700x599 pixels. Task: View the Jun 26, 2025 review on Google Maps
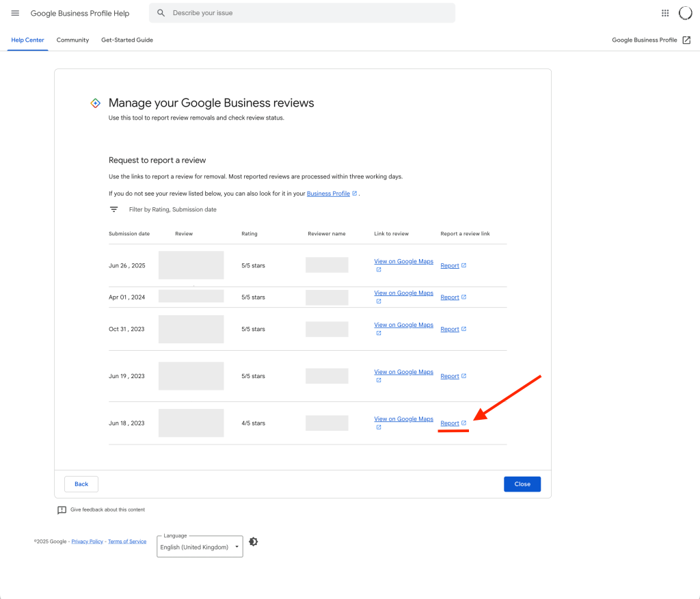click(x=403, y=261)
